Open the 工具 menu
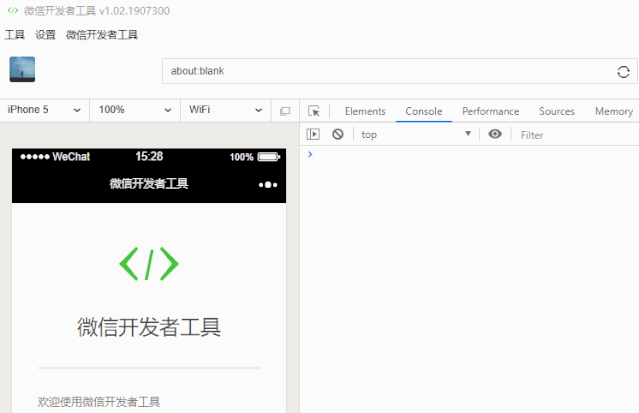Screen dimensions: 639x413 click(x=15, y=35)
